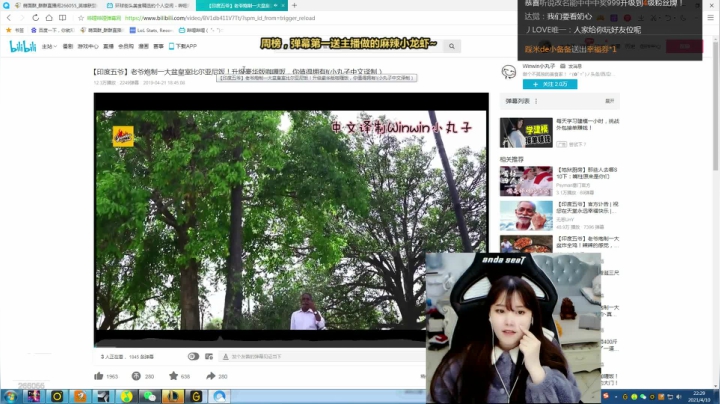The image size is (720, 404).
Task: Click the video progress bar
Action: pyautogui.click(x=260, y=345)
